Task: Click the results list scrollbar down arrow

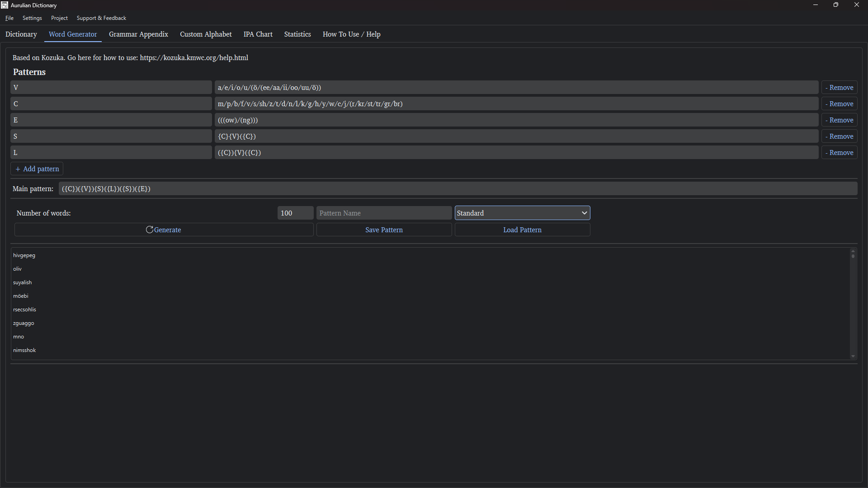Action: pos(853,356)
